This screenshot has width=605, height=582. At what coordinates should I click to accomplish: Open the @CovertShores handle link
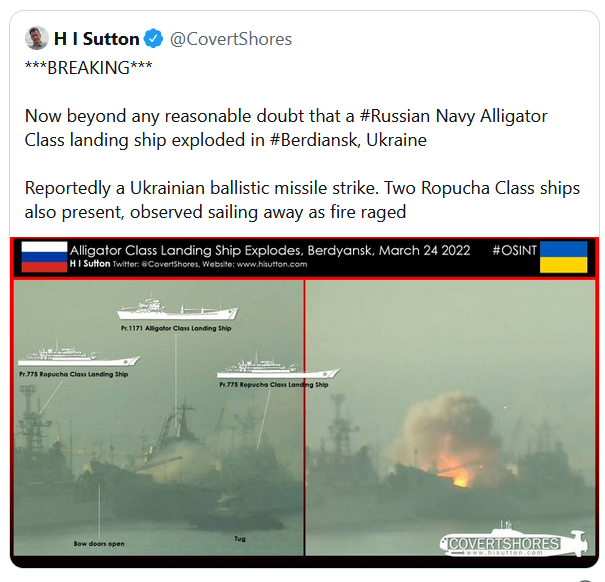(231, 39)
